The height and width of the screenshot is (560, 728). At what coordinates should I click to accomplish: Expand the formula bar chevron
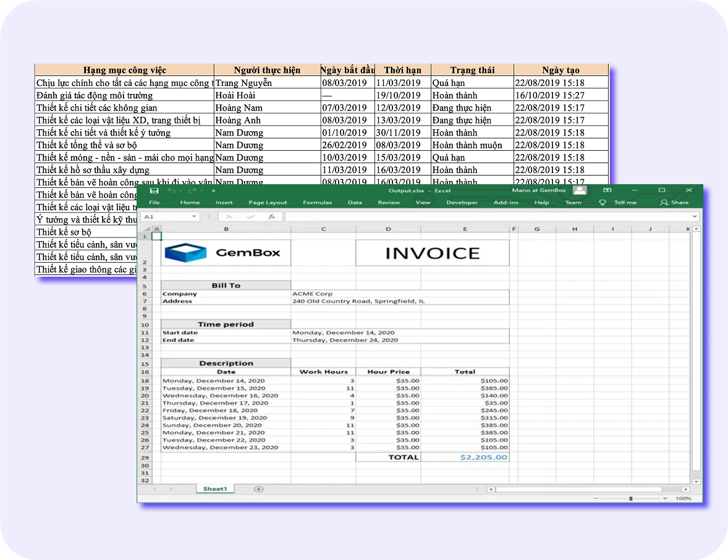tap(695, 217)
